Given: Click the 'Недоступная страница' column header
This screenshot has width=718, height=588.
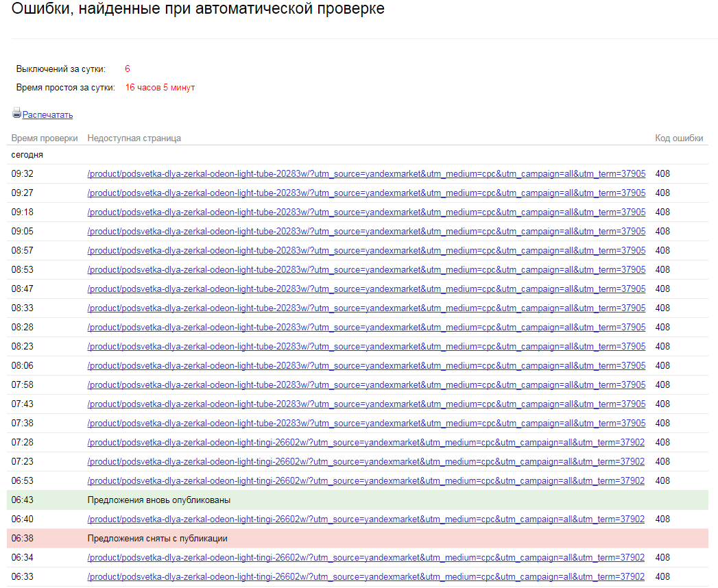Looking at the screenshot, I should click(x=134, y=138).
